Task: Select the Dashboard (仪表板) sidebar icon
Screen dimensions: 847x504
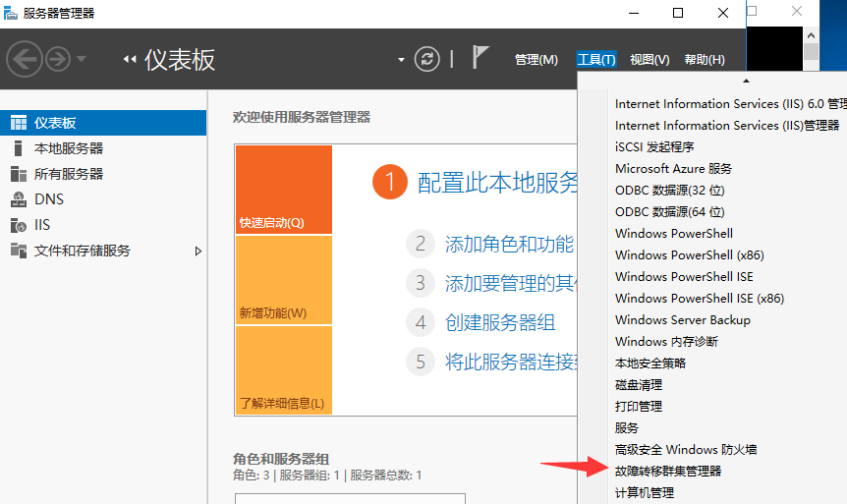Action: [x=18, y=123]
